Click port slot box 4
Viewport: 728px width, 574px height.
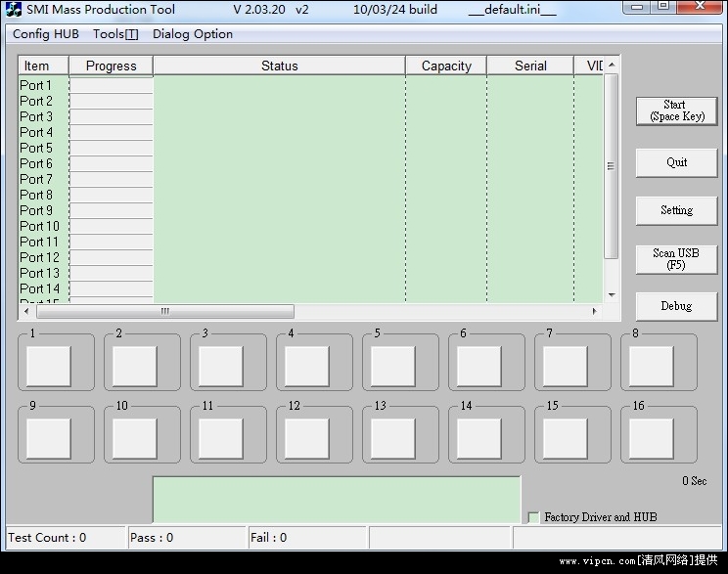click(x=307, y=366)
